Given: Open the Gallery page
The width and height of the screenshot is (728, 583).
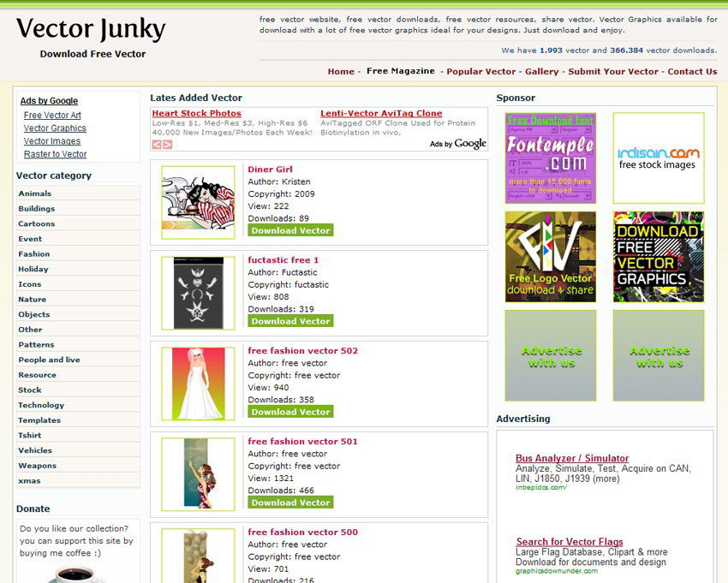Looking at the screenshot, I should tap(542, 71).
